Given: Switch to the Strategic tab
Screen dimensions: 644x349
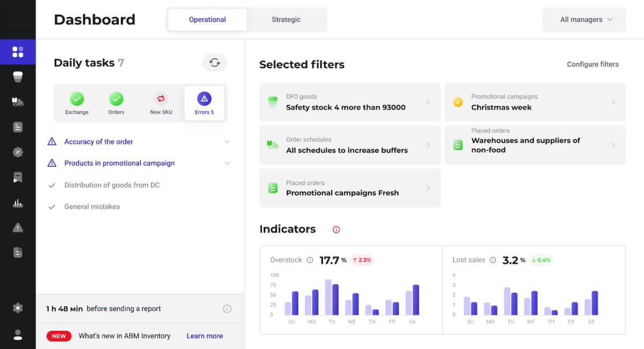Looking at the screenshot, I should tap(286, 20).
